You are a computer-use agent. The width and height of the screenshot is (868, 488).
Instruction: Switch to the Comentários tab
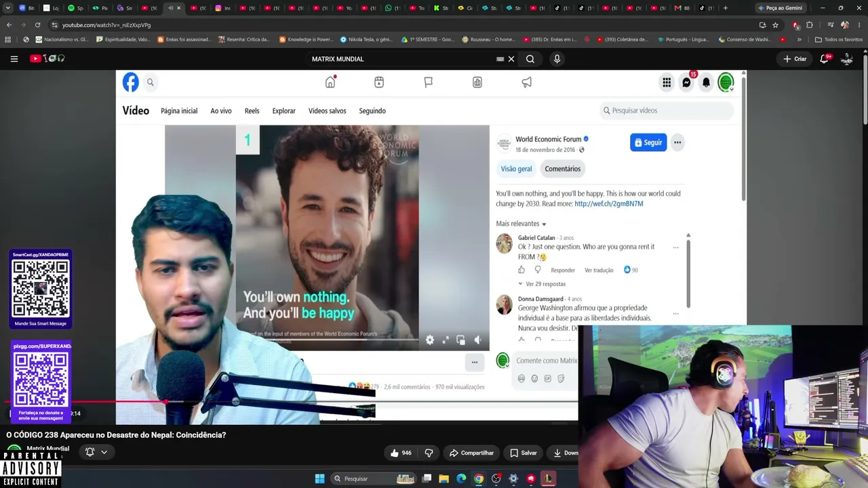563,169
